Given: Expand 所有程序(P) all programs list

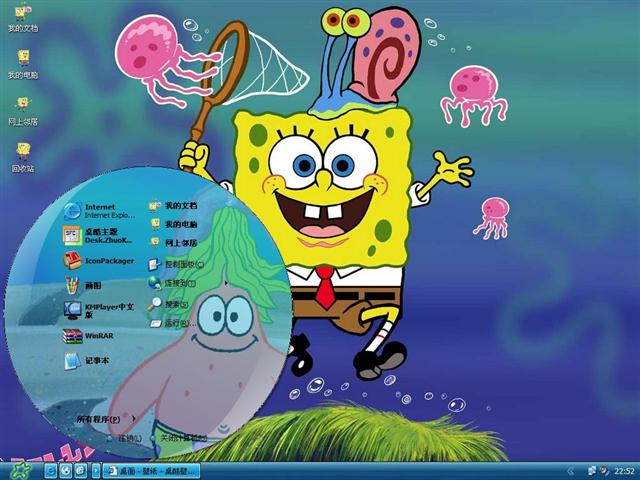Looking at the screenshot, I should coord(106,419).
